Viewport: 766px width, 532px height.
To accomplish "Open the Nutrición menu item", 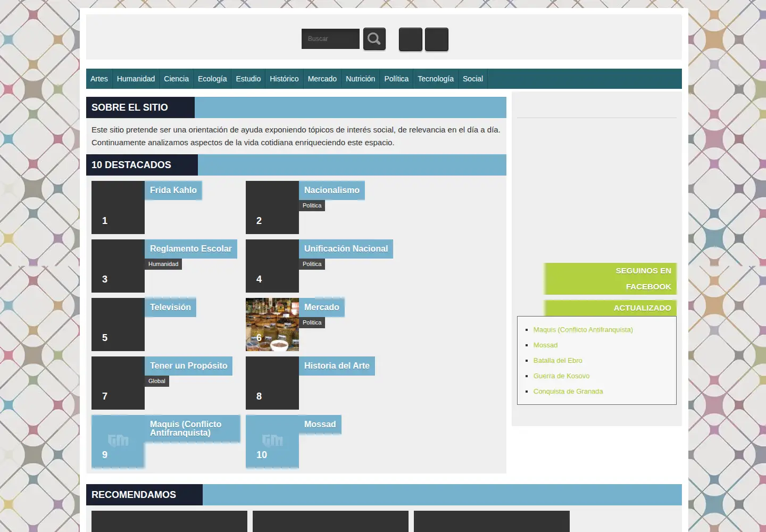I will point(360,79).
